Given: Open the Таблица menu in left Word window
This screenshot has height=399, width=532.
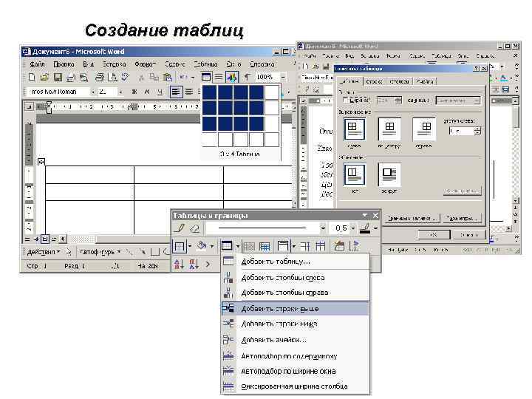Looking at the screenshot, I should [x=205, y=64].
